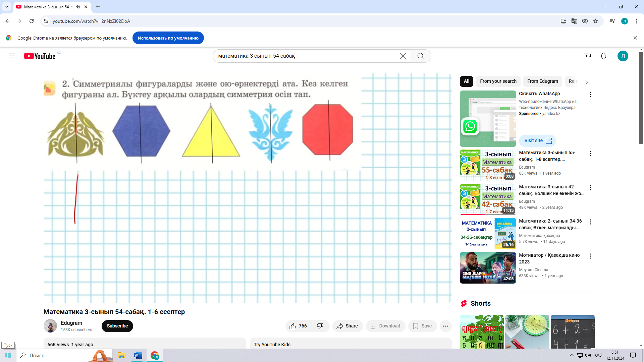
Task: Clear search text with X icon
Action: point(403,56)
